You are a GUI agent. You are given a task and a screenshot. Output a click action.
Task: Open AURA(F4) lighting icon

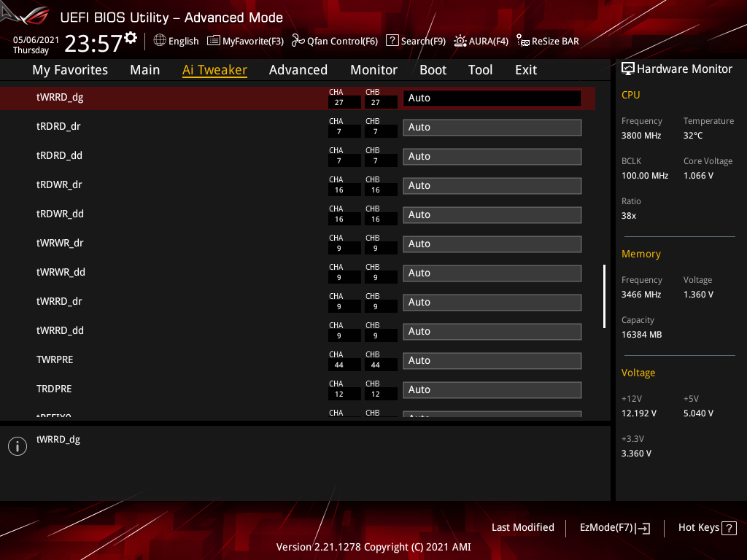click(460, 41)
